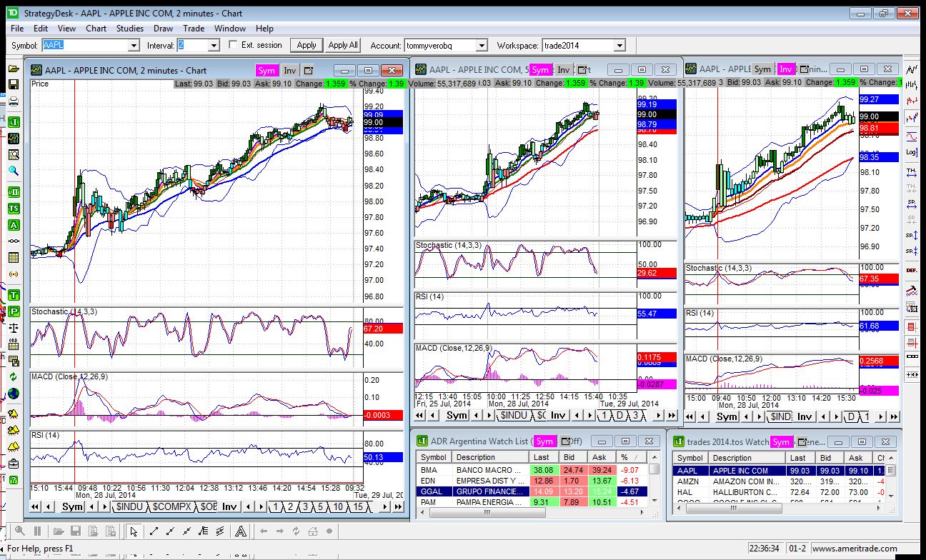Open the Symbol dropdown arrow
The width and height of the screenshot is (926, 560).
(x=133, y=45)
